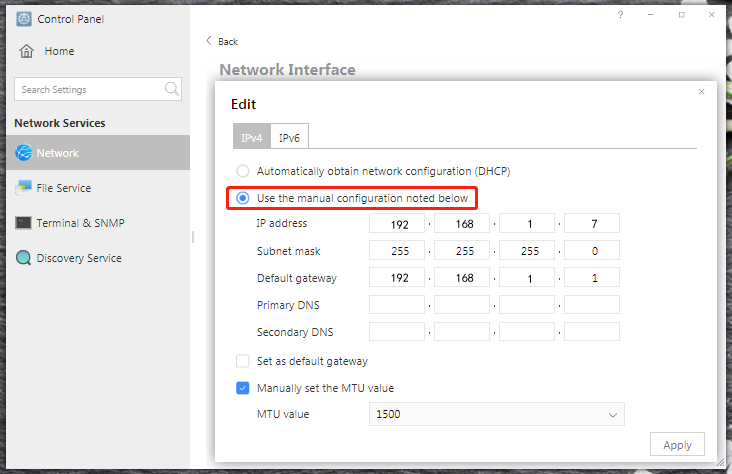Click the second Primary DNS octet field

pyautogui.click(x=462, y=304)
